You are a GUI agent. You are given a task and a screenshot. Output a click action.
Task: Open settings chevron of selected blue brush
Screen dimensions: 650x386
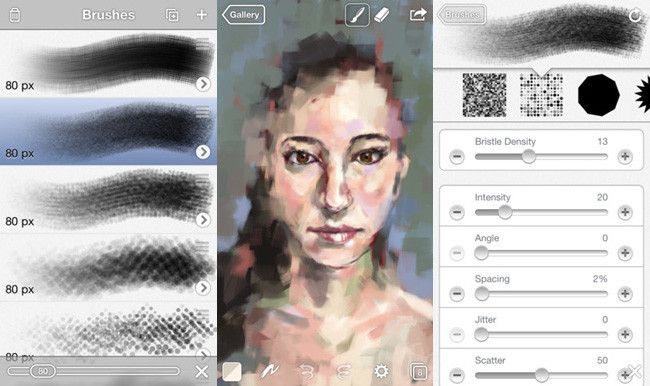(x=203, y=152)
